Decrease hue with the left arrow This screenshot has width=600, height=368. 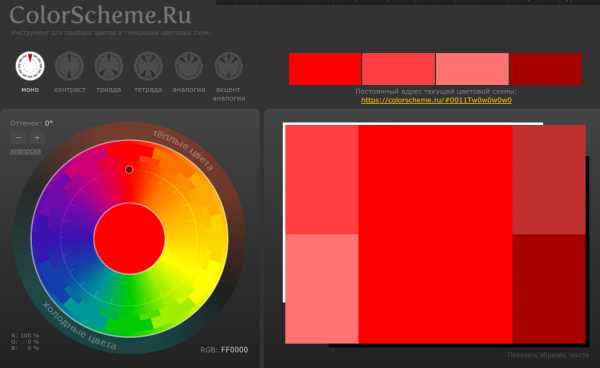tap(19, 138)
